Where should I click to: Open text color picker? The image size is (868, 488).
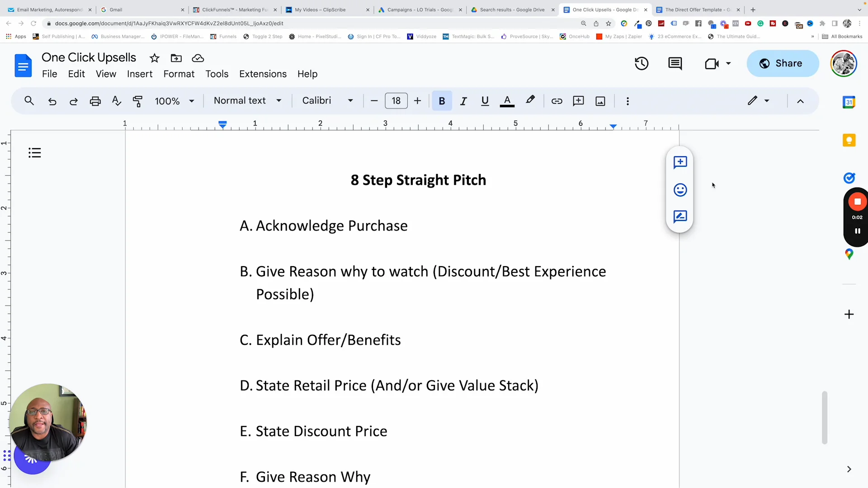click(x=507, y=101)
